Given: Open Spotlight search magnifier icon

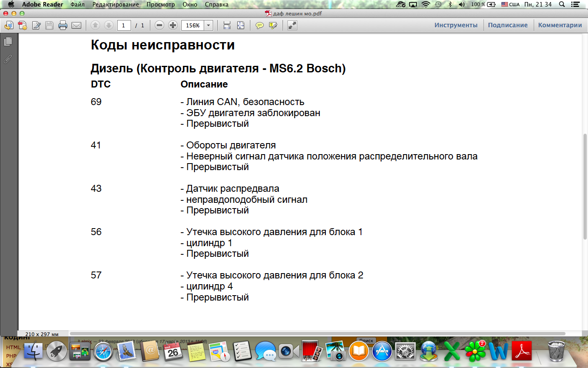Looking at the screenshot, I should (x=562, y=4).
